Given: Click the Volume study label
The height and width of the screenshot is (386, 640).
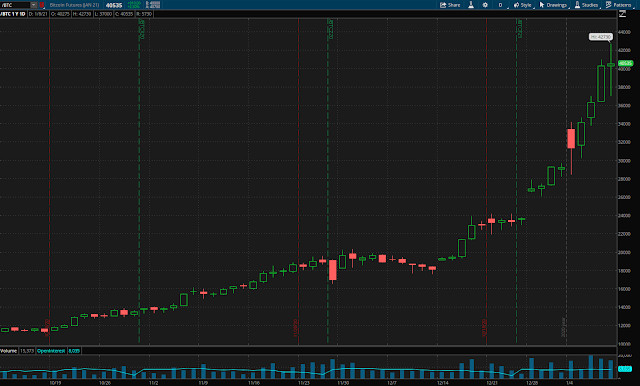Looking at the screenshot, I should pos(9,351).
